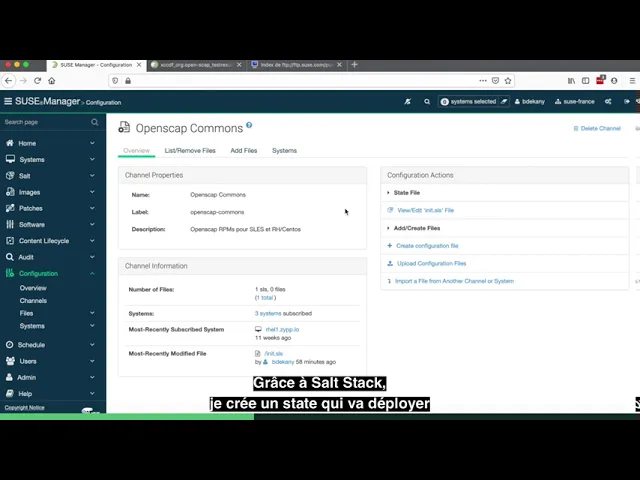Click the browser forward arrow
Viewport: 640px width, 480px height.
[23, 81]
